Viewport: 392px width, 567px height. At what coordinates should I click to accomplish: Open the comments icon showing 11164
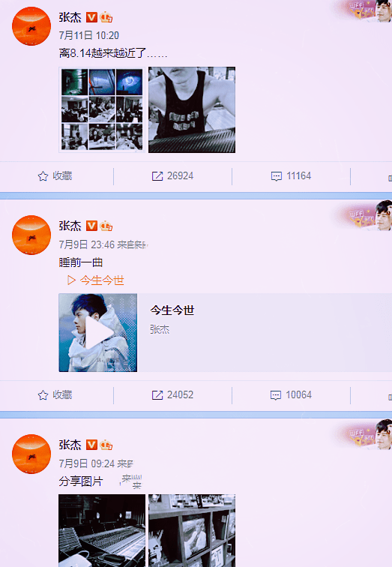pyautogui.click(x=277, y=176)
